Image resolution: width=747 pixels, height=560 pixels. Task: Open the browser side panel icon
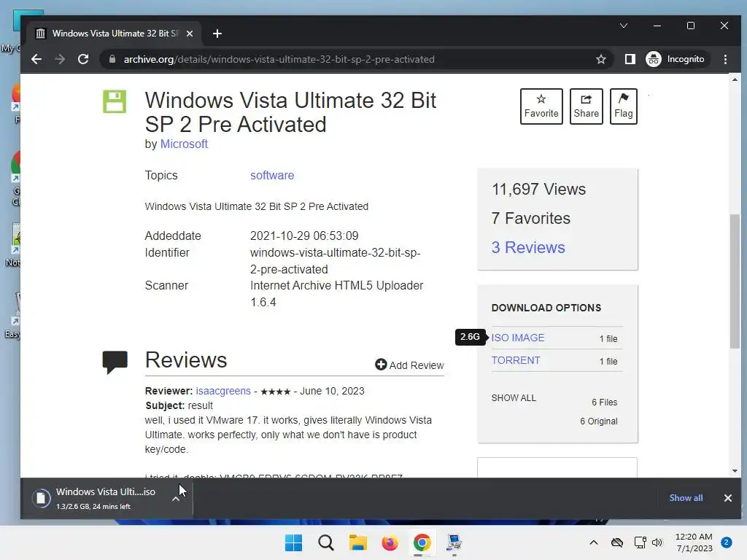click(x=630, y=59)
